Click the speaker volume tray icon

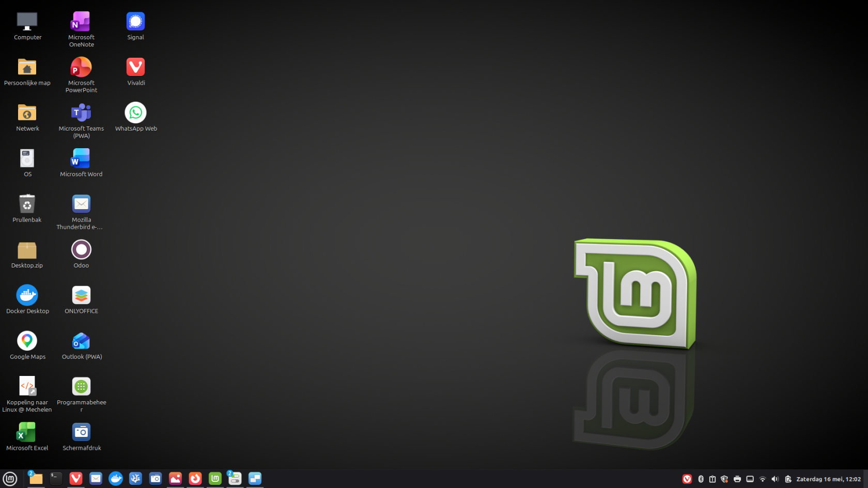[775, 479]
